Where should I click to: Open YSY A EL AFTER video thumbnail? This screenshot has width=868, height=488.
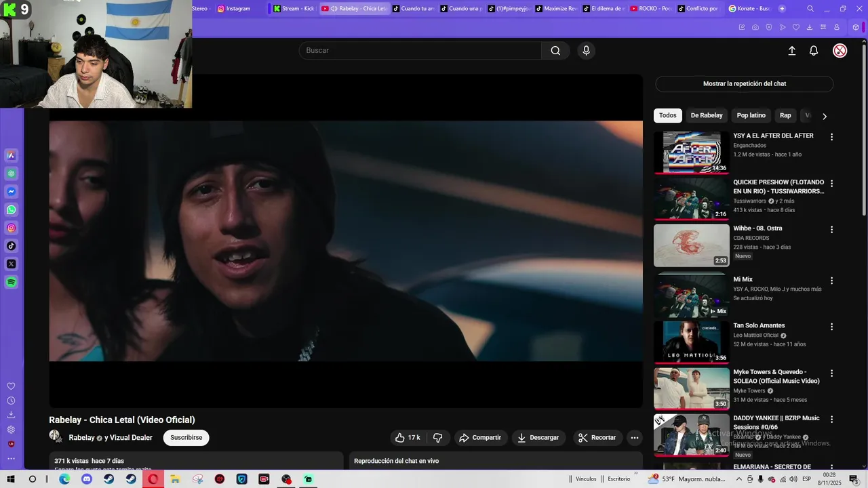692,152
